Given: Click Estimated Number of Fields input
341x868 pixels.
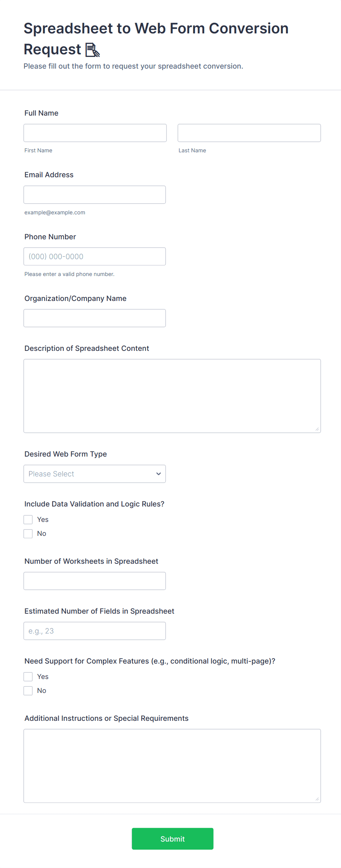Looking at the screenshot, I should (x=95, y=631).
